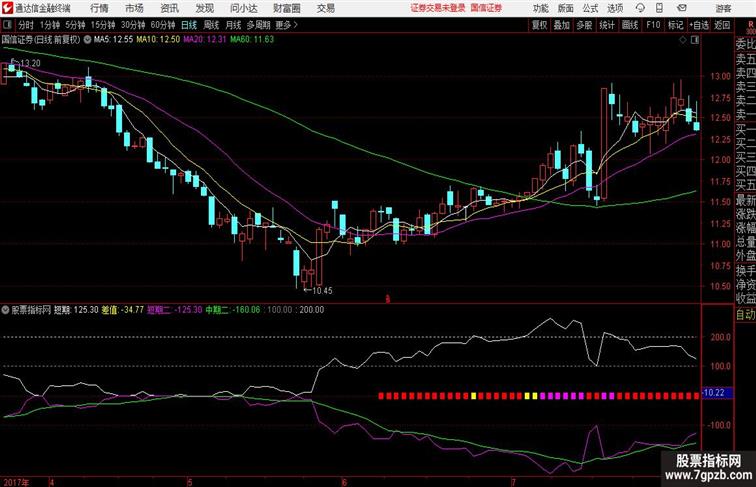Click the -10.22 blue value tag
Viewport: 756px width, 487px height.
pos(716,393)
